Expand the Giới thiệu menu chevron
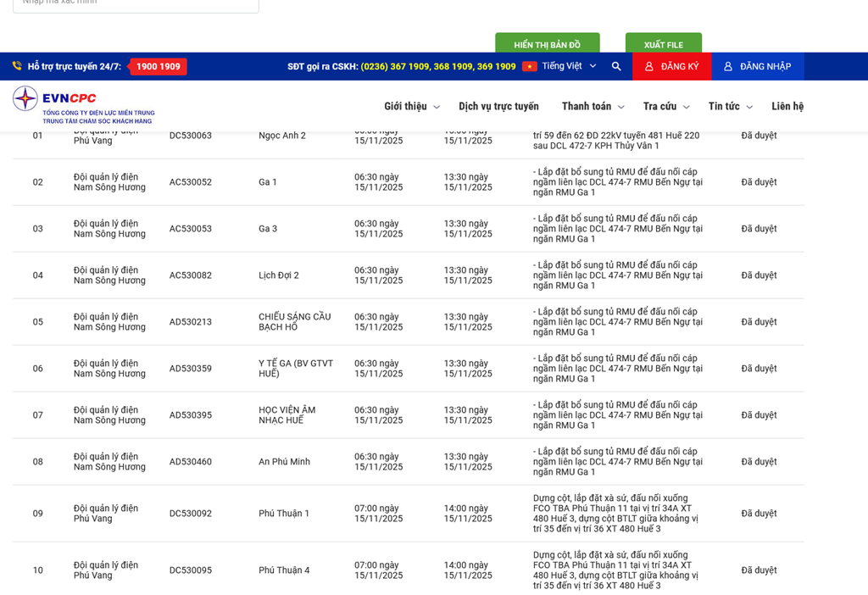 [x=437, y=108]
